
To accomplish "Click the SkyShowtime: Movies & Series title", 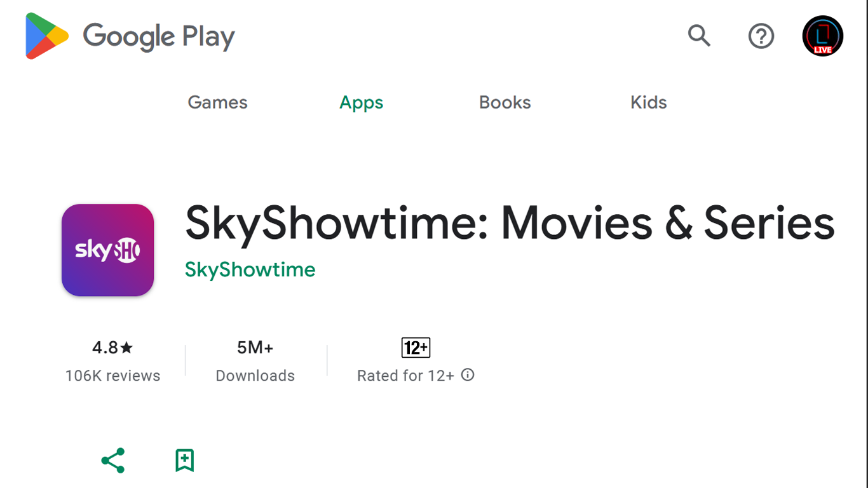I will pos(510,223).
